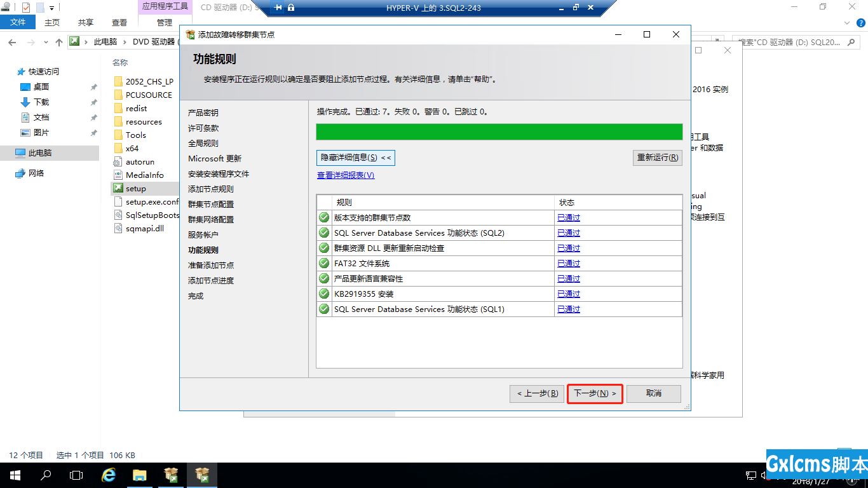The height and width of the screenshot is (488, 868).
Task: Open 已通过 link for FAT32 文件系统
Action: coord(569,263)
